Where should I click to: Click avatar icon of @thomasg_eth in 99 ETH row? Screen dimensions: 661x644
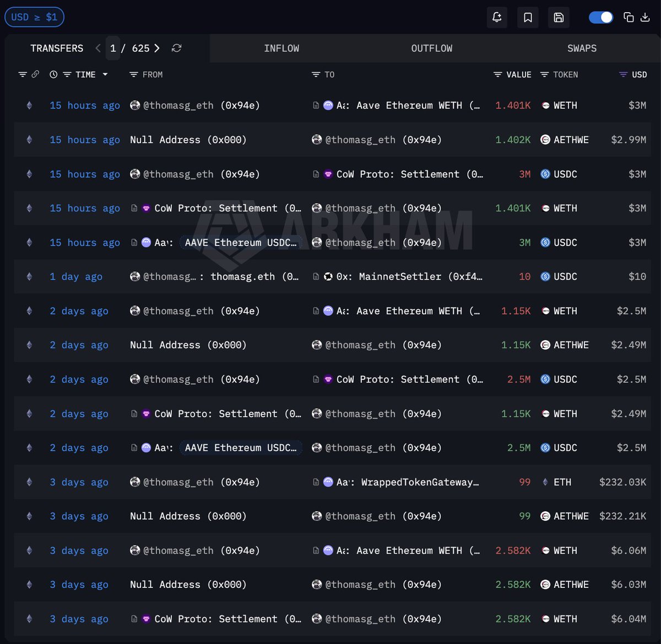point(135,482)
